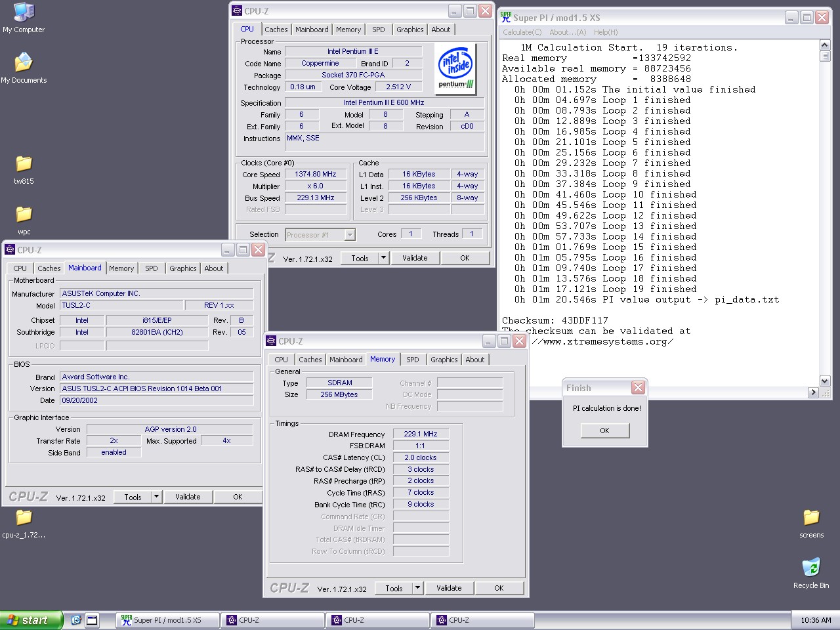
Task: Click CPU-Z Memory window title icon
Action: click(x=271, y=341)
